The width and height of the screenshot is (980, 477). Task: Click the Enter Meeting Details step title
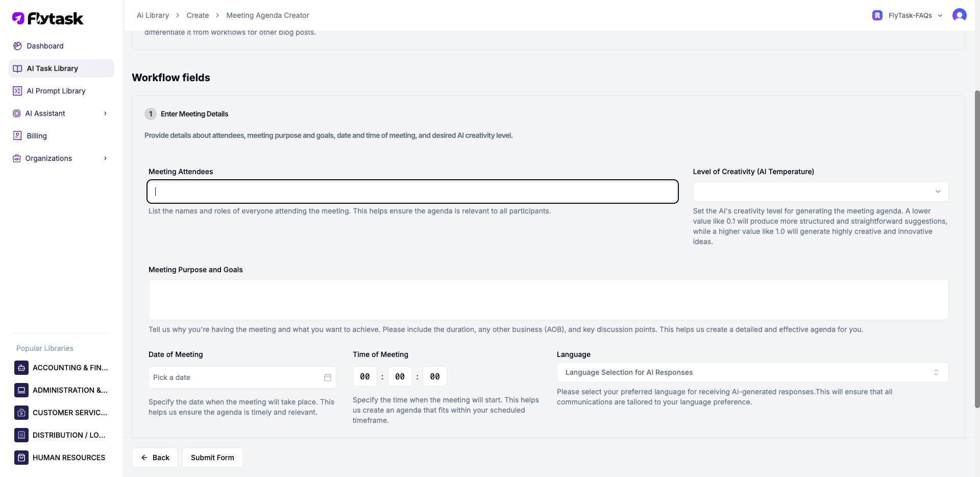[x=194, y=114]
